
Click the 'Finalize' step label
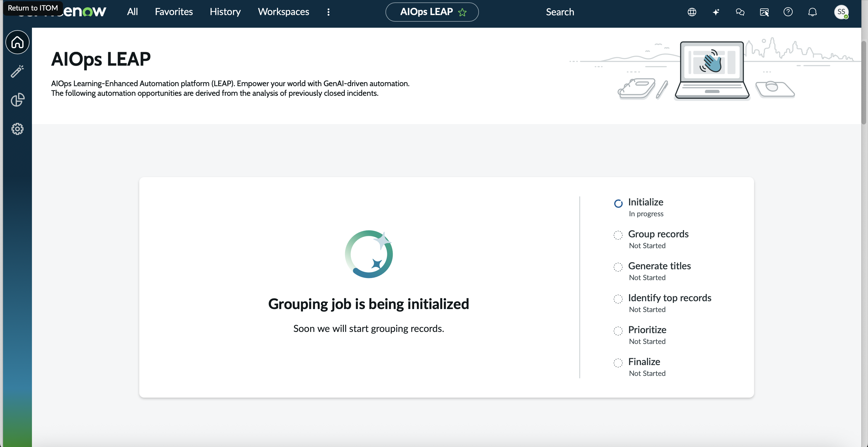644,361
